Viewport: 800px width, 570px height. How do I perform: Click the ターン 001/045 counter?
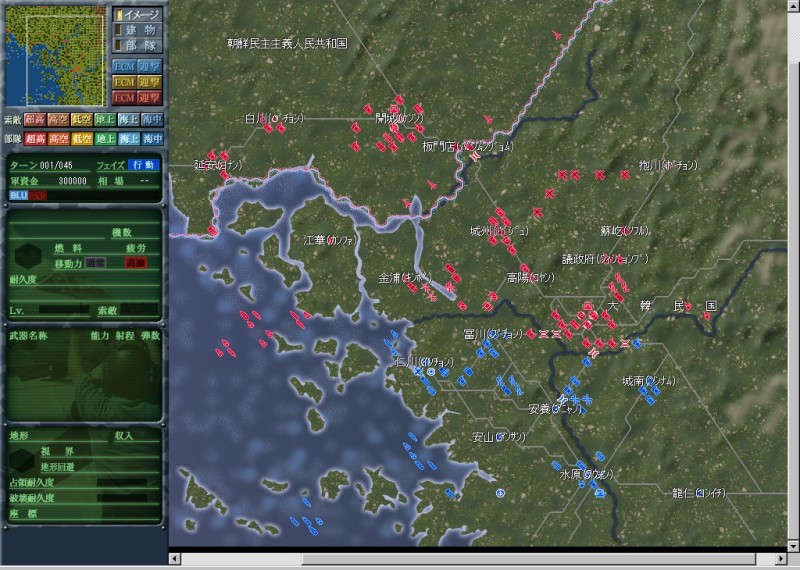tap(41, 165)
